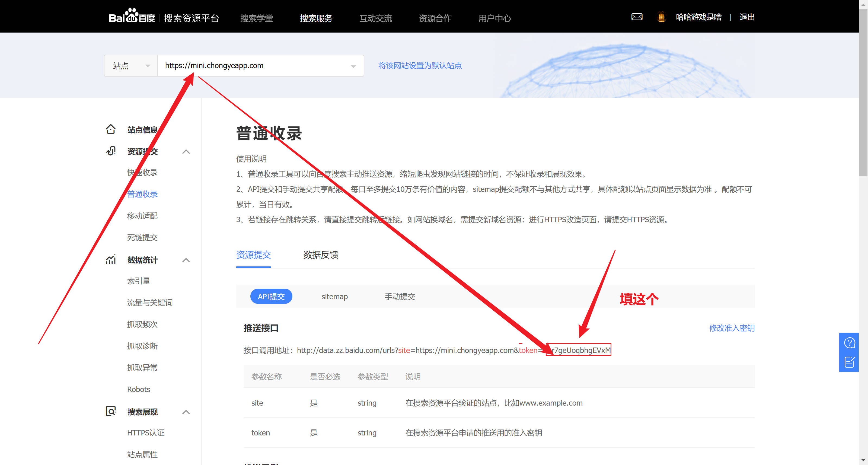Click the 退出 logout link
This screenshot has width=868, height=465.
[747, 17]
